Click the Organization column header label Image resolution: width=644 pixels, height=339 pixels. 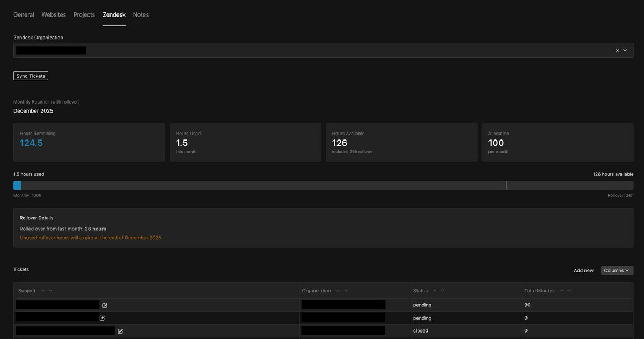click(x=317, y=291)
